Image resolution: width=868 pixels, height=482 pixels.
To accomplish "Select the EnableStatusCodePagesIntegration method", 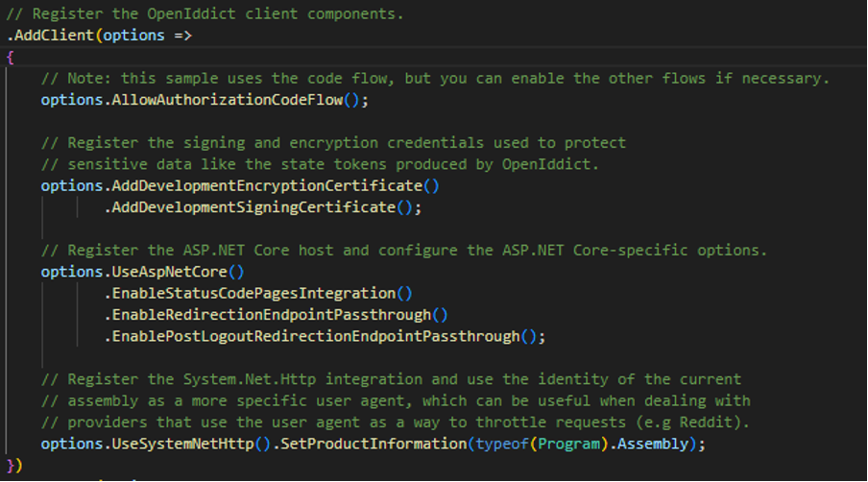I will [x=253, y=293].
